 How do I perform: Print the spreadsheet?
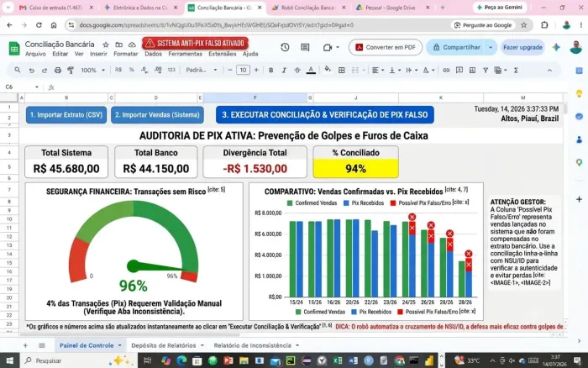coord(57,70)
